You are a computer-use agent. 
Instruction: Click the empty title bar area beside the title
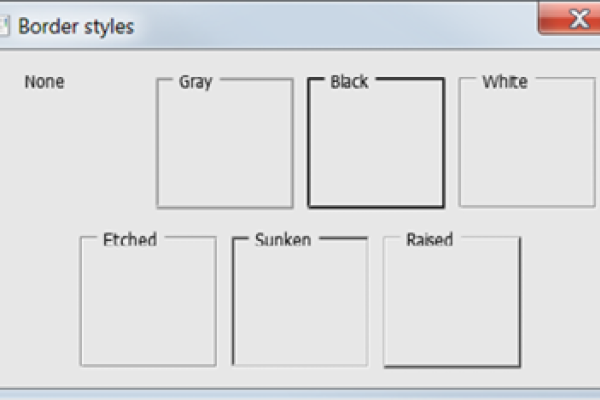point(330,26)
